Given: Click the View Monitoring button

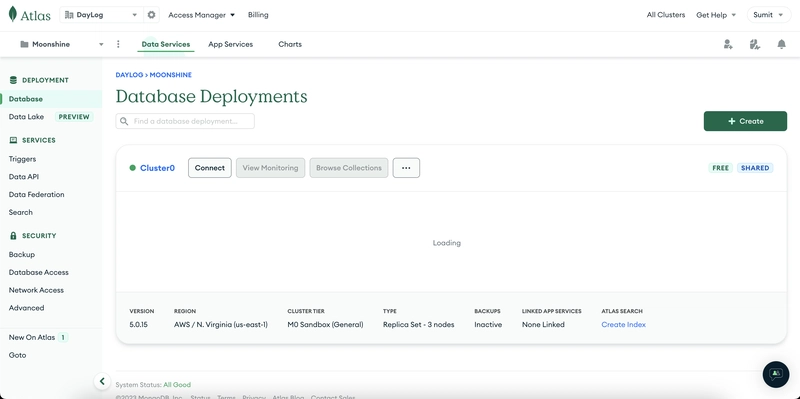Looking at the screenshot, I should [270, 168].
